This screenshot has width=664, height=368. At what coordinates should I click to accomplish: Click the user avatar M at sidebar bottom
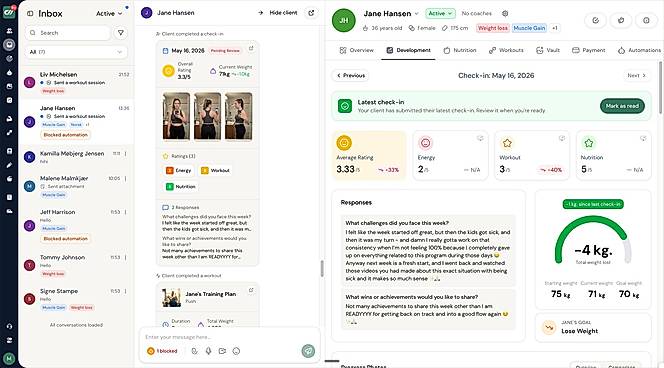9,359
